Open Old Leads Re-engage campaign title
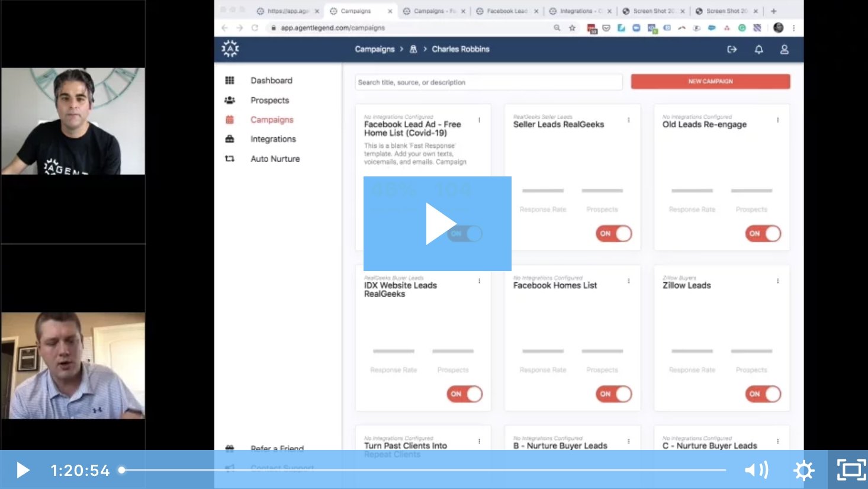The width and height of the screenshot is (868, 489). click(x=705, y=124)
